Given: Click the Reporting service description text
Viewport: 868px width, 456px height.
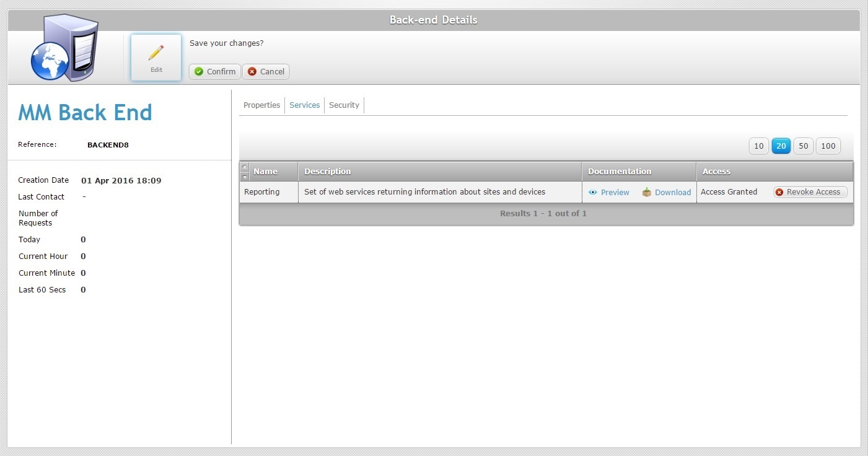Looking at the screenshot, I should [x=425, y=192].
